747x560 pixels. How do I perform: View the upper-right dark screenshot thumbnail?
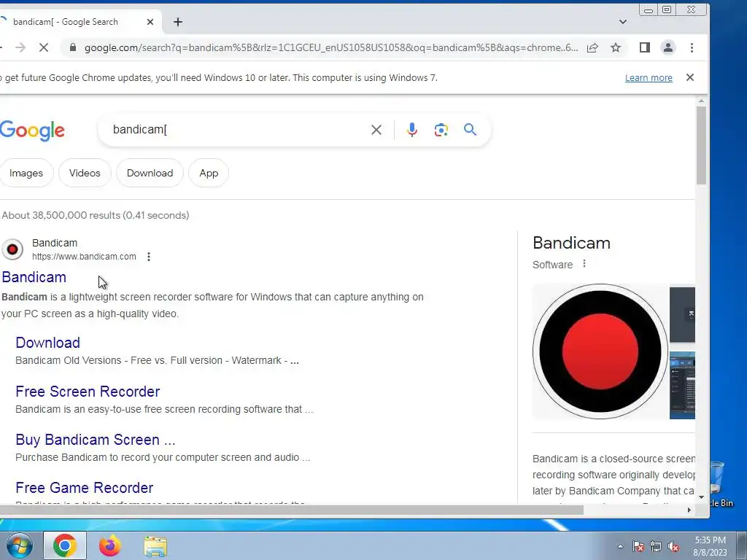pyautogui.click(x=682, y=314)
